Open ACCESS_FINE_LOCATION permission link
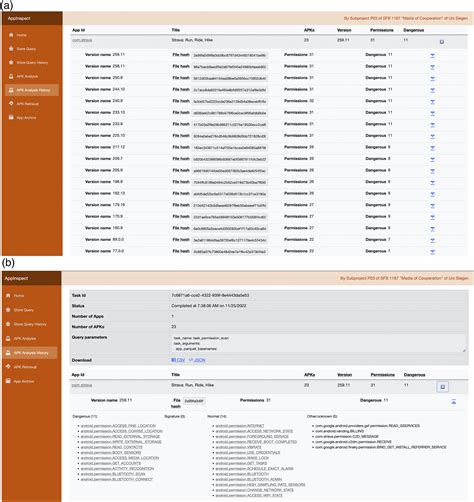Image resolution: width=474 pixels, height=502 pixels. pos(118,426)
